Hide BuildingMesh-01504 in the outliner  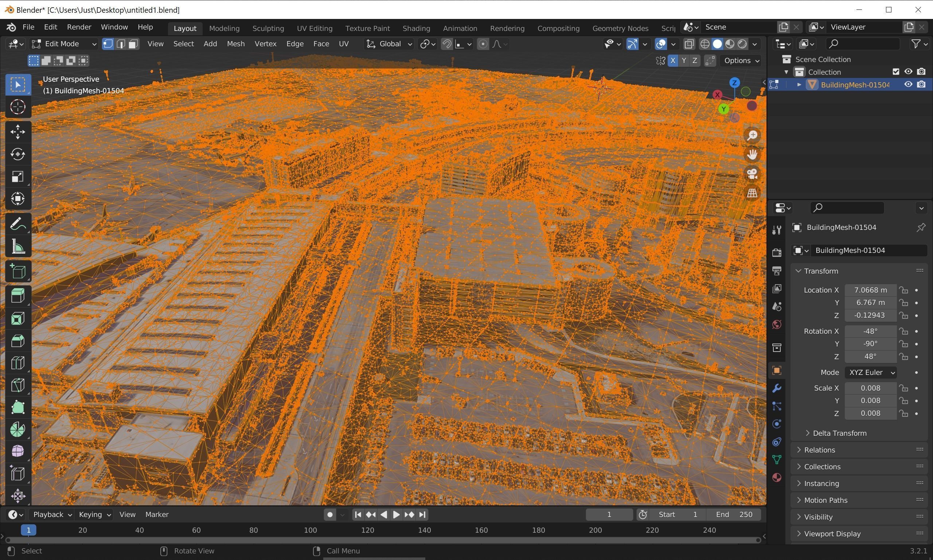pos(908,84)
